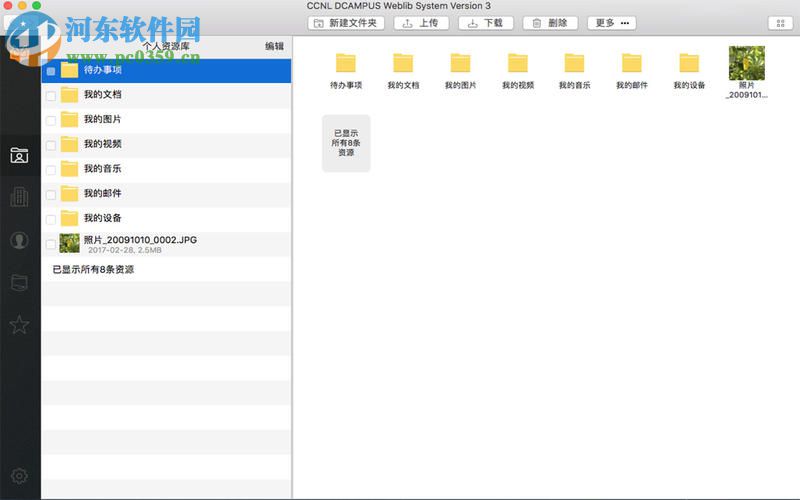The image size is (800, 500).
Task: Click the 照片 image thumbnail in grid
Action: click(x=746, y=63)
